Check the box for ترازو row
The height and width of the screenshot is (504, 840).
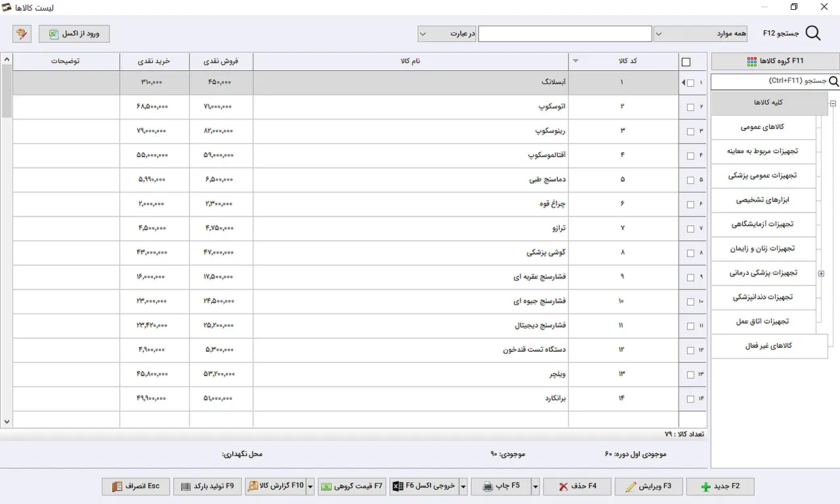(x=690, y=229)
